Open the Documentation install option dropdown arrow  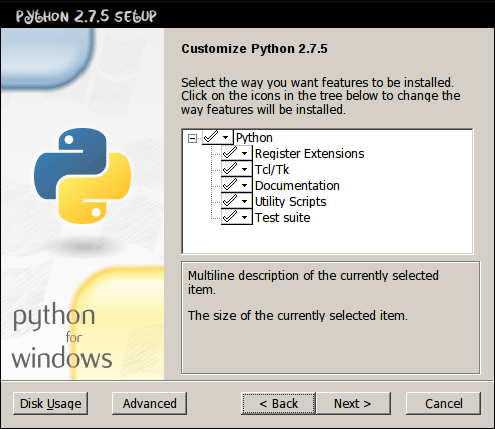(x=245, y=185)
